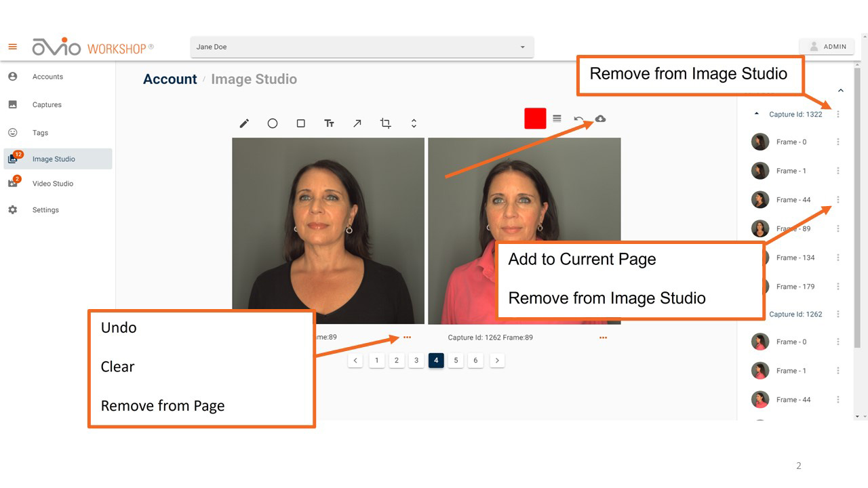
Task: Select the rectangle shape tool
Action: (x=301, y=123)
